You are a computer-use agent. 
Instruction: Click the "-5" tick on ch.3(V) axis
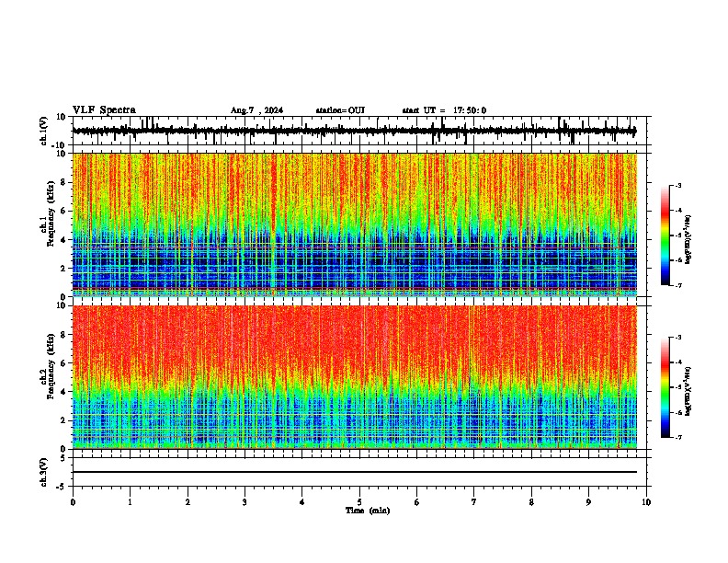[63, 487]
